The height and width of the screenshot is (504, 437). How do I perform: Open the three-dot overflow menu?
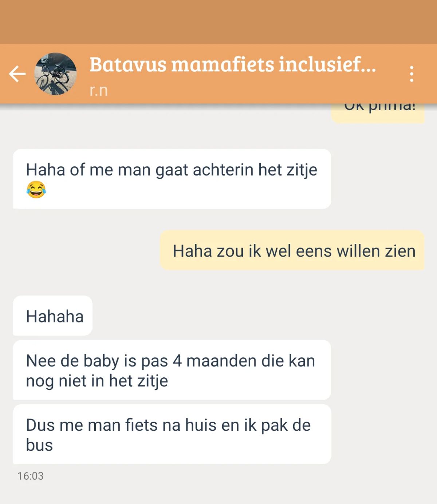pyautogui.click(x=412, y=74)
